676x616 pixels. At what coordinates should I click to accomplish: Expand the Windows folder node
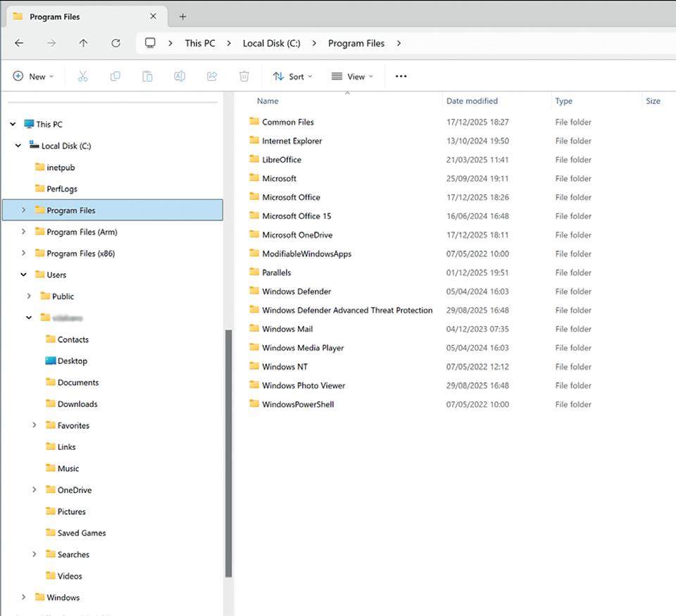coord(24,597)
